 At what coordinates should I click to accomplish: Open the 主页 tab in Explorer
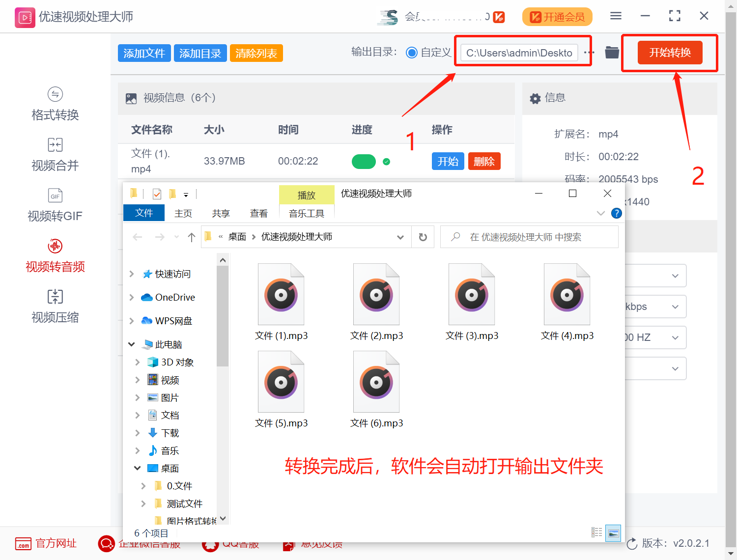coord(183,213)
